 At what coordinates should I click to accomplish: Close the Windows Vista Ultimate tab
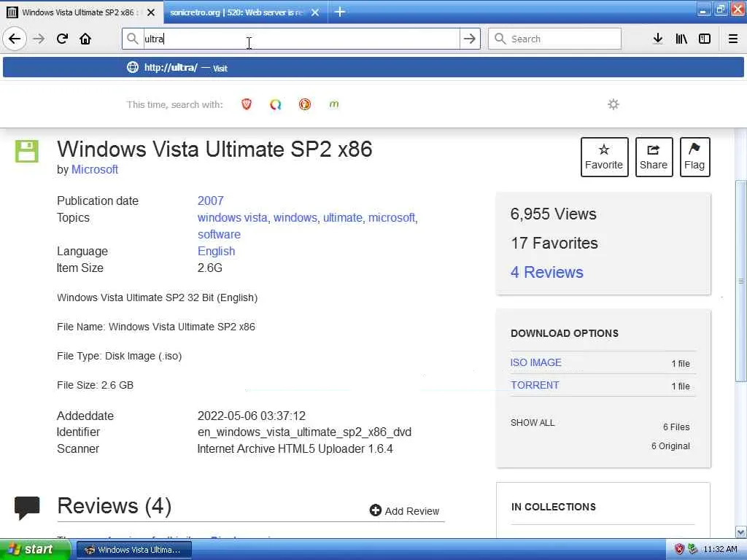151,12
